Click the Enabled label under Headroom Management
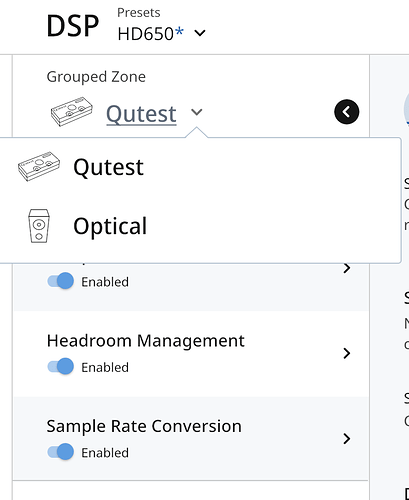Image resolution: width=409 pixels, height=500 pixels. coord(105,367)
